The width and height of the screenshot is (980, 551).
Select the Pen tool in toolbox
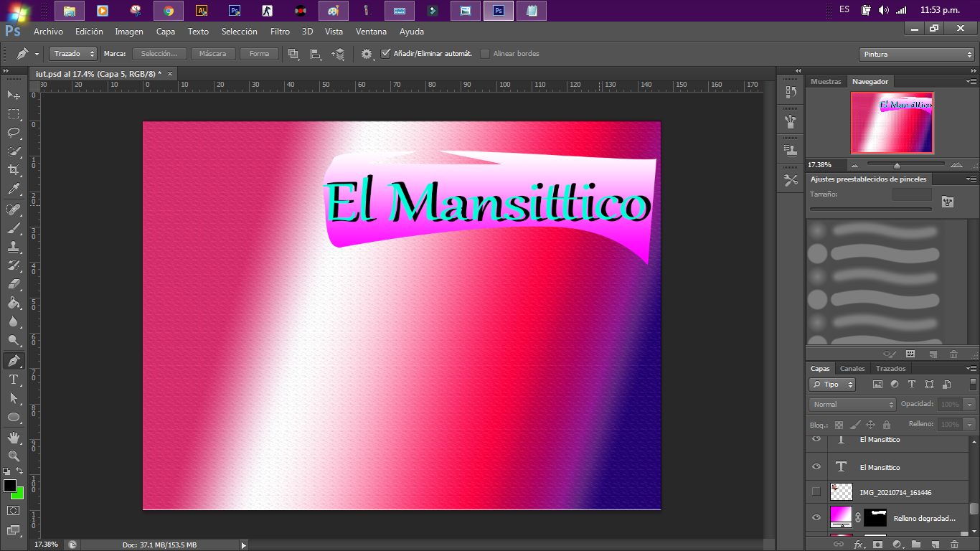[x=14, y=361]
